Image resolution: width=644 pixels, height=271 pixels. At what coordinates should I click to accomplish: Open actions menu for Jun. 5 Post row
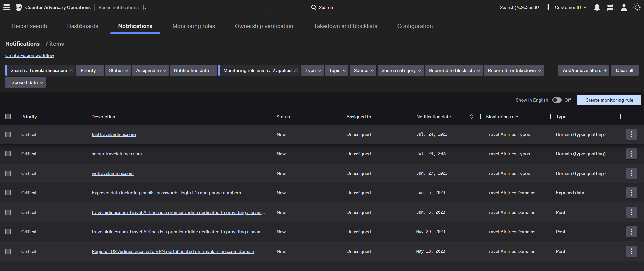point(632,212)
